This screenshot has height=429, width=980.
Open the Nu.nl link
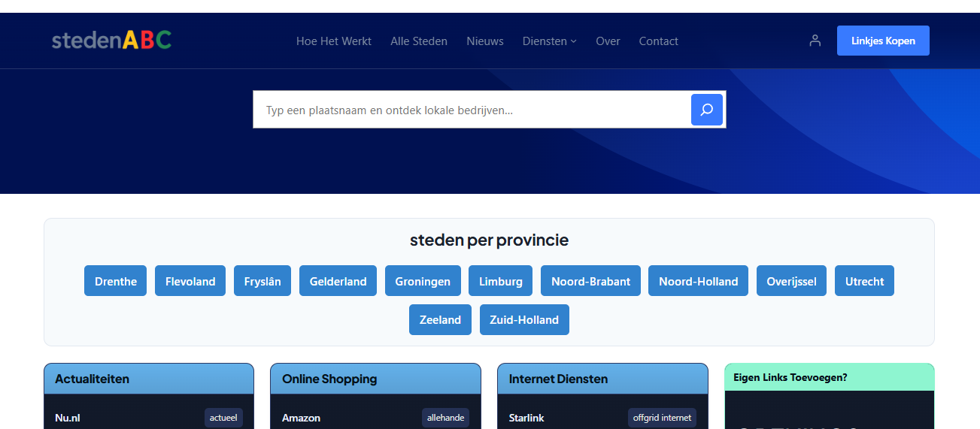[x=68, y=418]
